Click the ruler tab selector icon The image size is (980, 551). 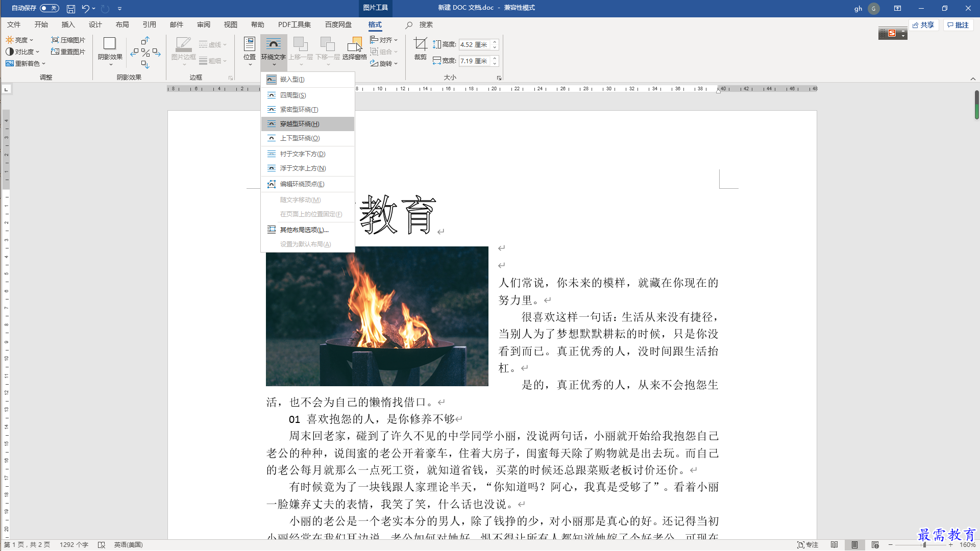pos(6,89)
